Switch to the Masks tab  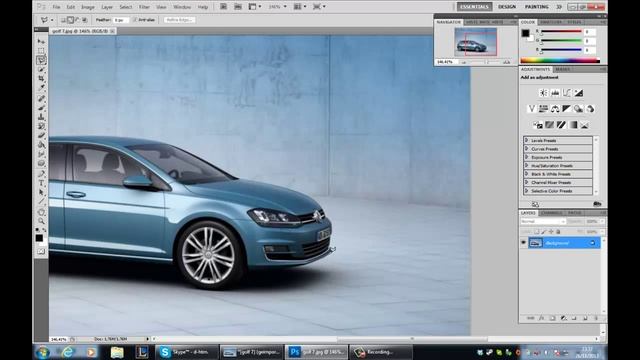pyautogui.click(x=562, y=69)
